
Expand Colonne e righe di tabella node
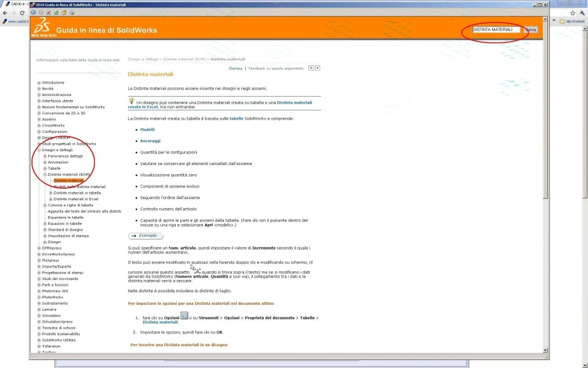click(45, 205)
